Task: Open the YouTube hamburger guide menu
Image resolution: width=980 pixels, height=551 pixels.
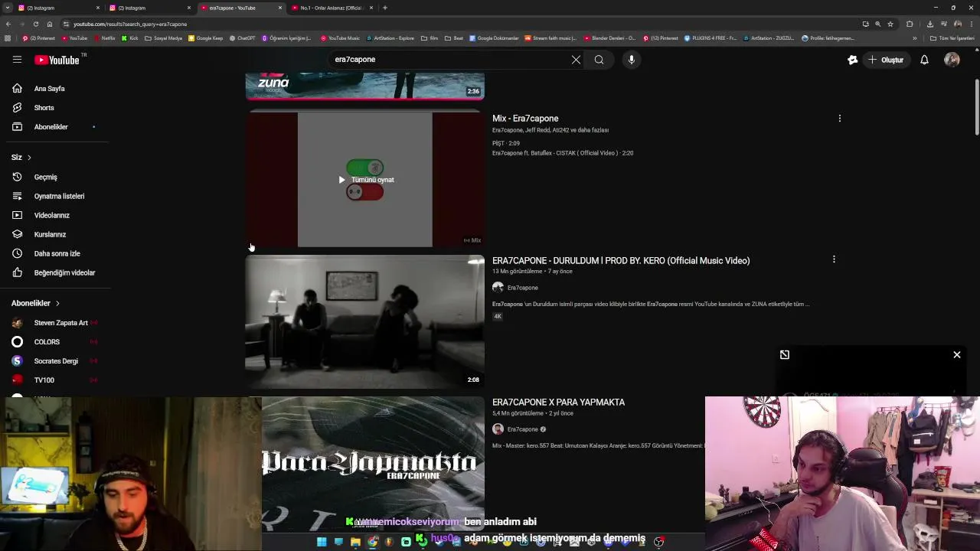Action: (17, 60)
